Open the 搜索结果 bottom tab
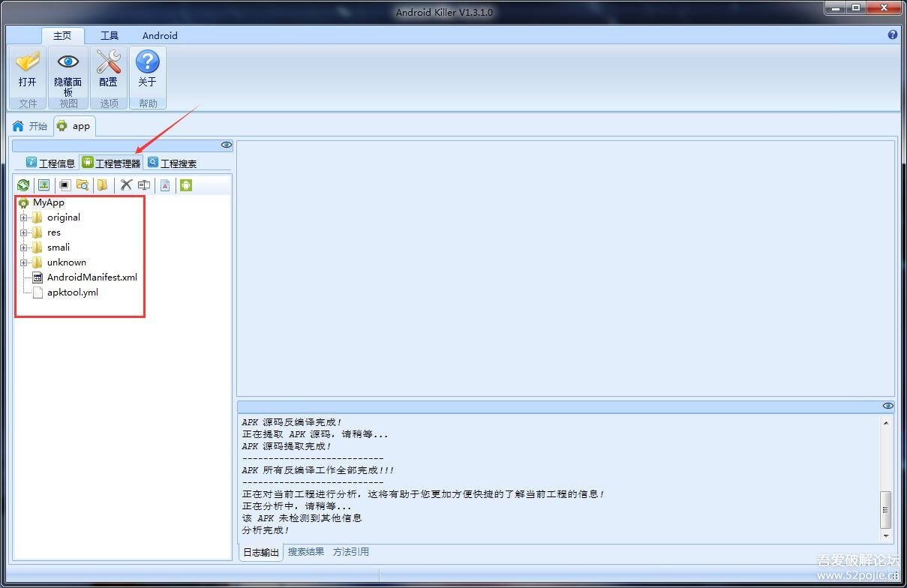The height and width of the screenshot is (588, 907). (306, 552)
